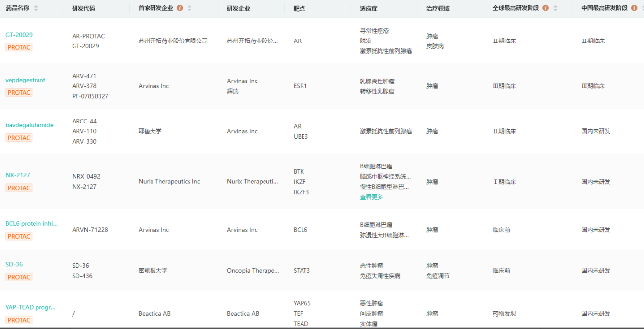The image size is (644, 329).
Task: Open the BCL6 protein inhi... drug link
Action: [x=32, y=224]
